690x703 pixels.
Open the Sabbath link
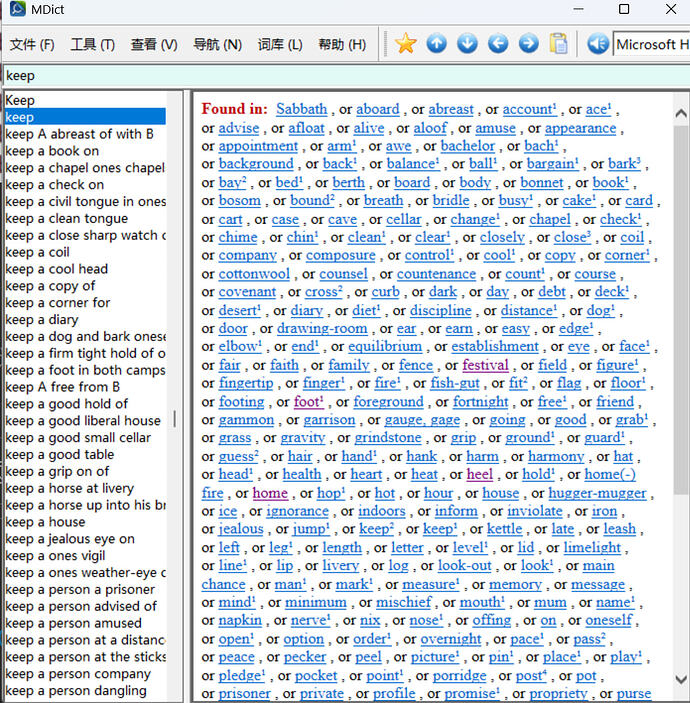[302, 109]
